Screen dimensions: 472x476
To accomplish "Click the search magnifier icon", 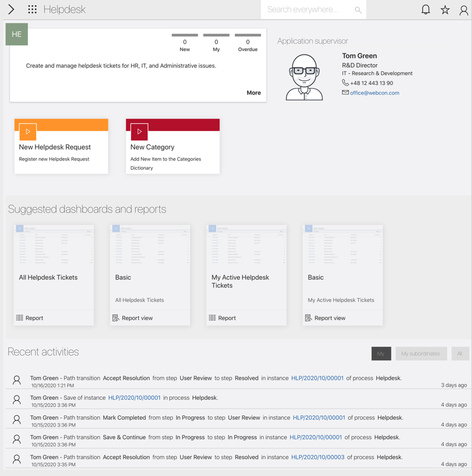I will click(358, 10).
